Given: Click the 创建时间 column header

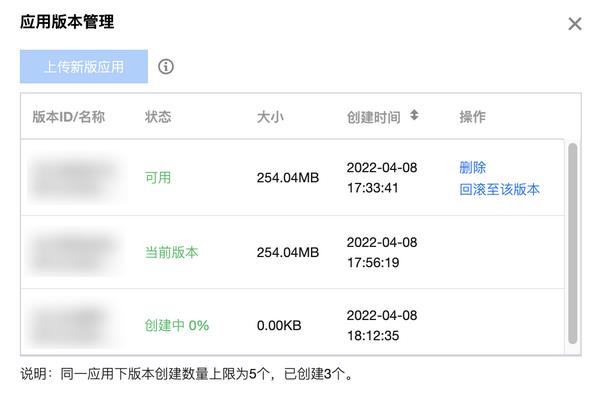Looking at the screenshot, I should pyautogui.click(x=373, y=117).
